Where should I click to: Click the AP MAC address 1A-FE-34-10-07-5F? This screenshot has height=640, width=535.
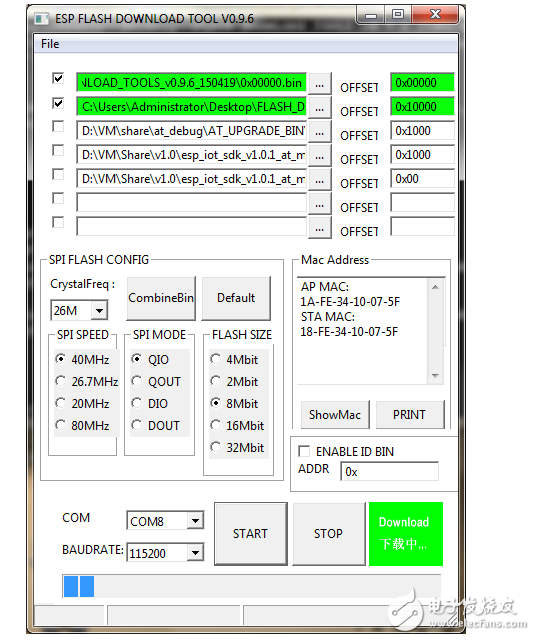(x=350, y=302)
